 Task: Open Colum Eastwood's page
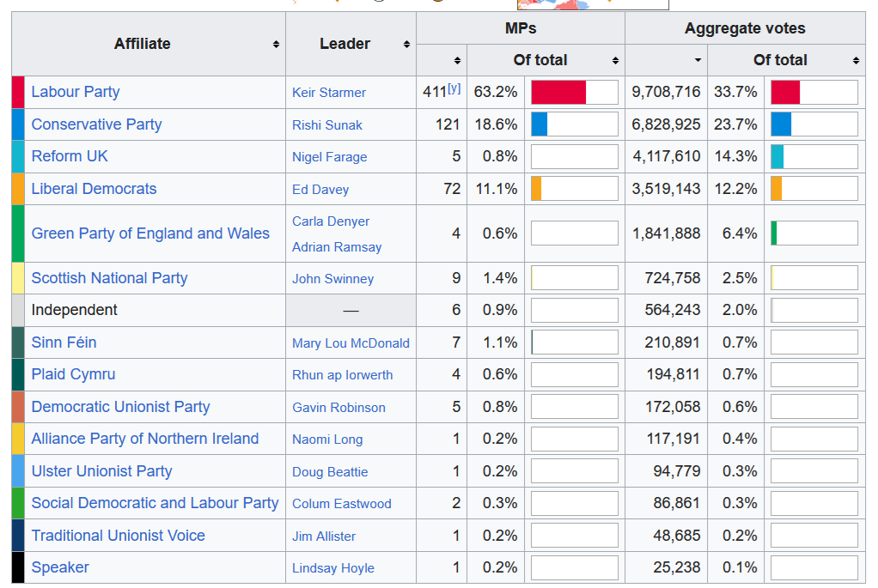(342, 504)
